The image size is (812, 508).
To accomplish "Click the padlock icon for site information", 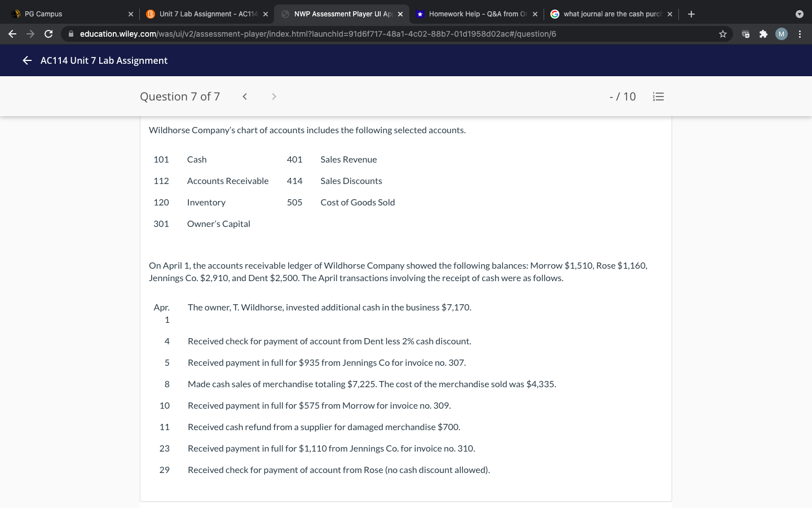I will (x=71, y=34).
